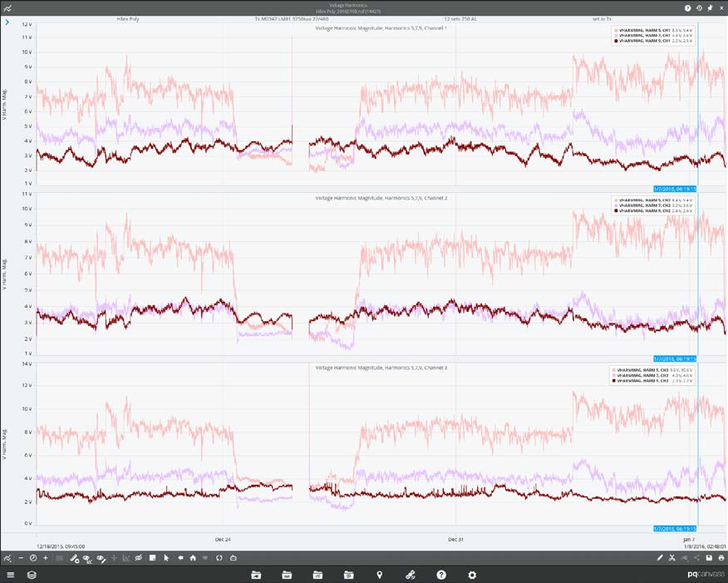Open the location pin in bottom bar
728x583 pixels.
click(380, 575)
